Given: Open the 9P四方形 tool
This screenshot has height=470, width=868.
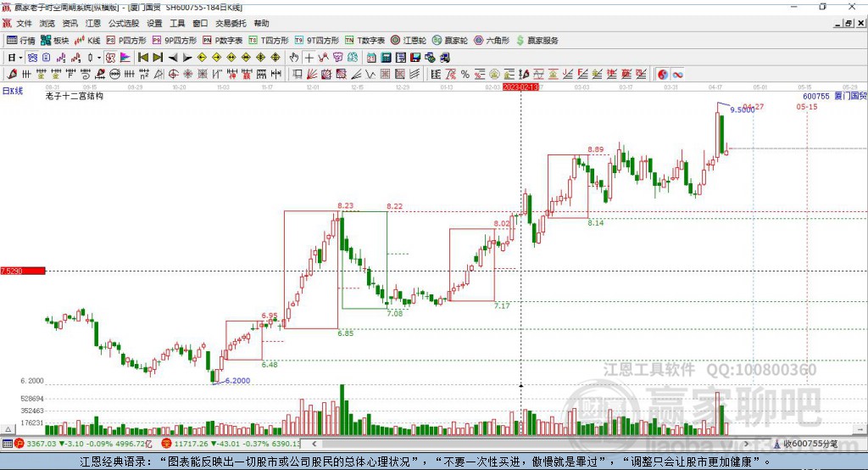Looking at the screenshot, I should (175, 41).
